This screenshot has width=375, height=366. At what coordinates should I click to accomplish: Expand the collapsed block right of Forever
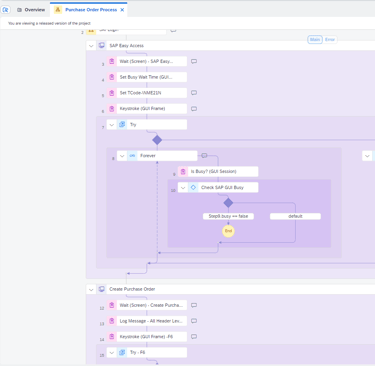click(x=367, y=156)
